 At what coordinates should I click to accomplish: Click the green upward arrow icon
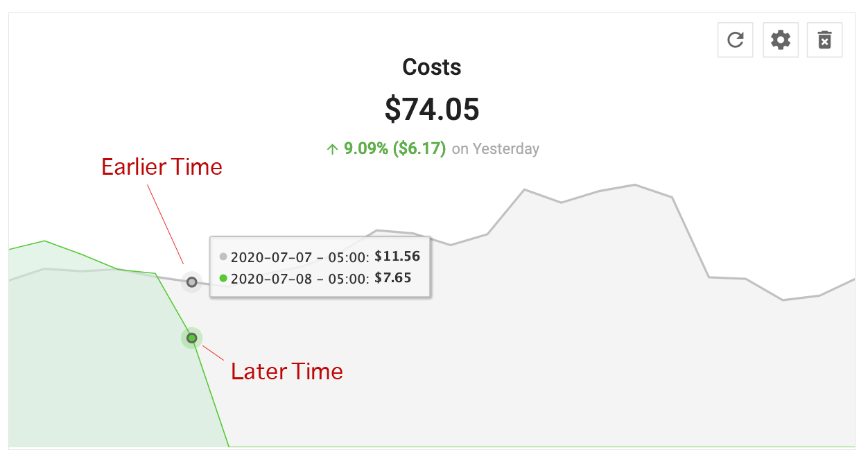point(333,149)
